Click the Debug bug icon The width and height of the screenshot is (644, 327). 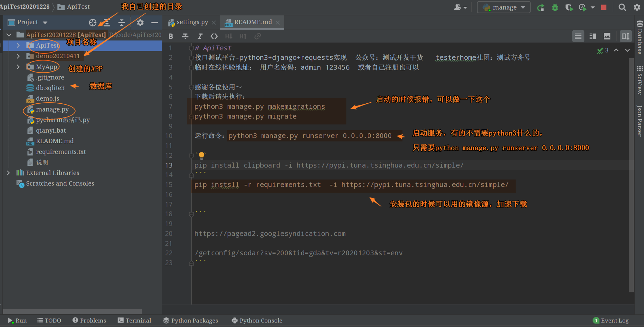coord(555,7)
